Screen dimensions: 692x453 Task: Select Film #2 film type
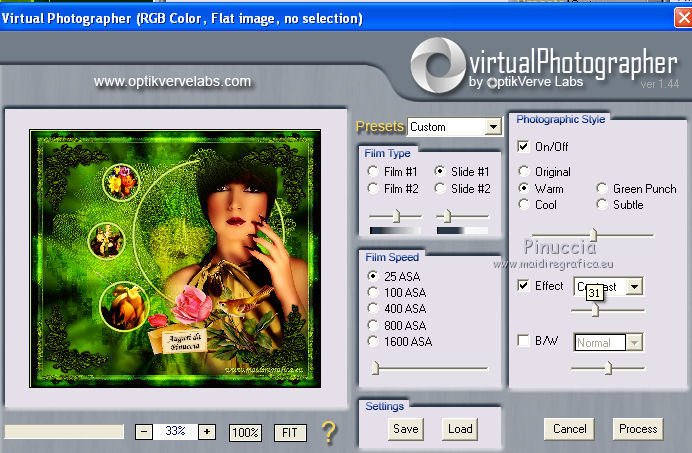coord(373,188)
